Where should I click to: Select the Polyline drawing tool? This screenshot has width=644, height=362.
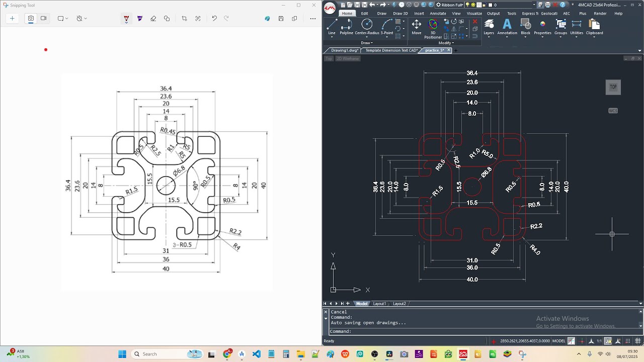[347, 27]
